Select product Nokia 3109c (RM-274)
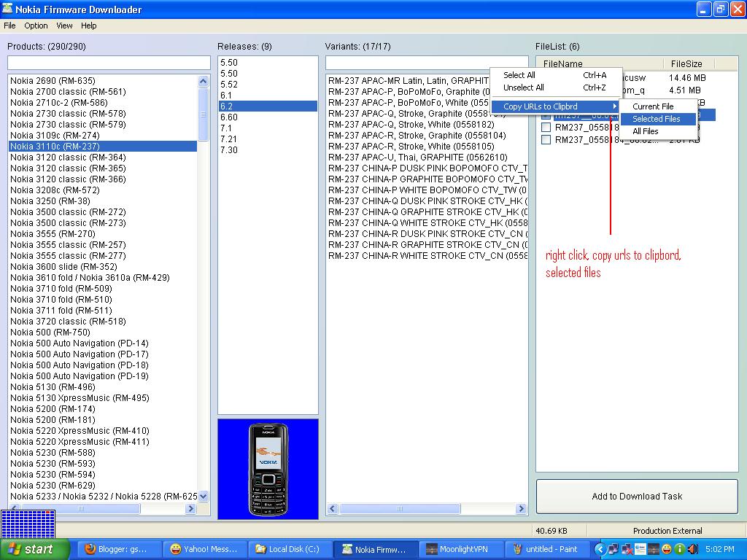The width and height of the screenshot is (747, 560). click(x=103, y=135)
